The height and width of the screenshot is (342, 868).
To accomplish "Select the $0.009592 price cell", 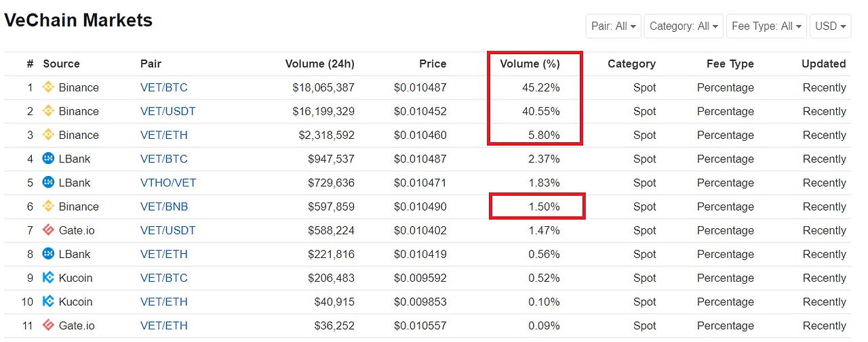I will (x=420, y=278).
